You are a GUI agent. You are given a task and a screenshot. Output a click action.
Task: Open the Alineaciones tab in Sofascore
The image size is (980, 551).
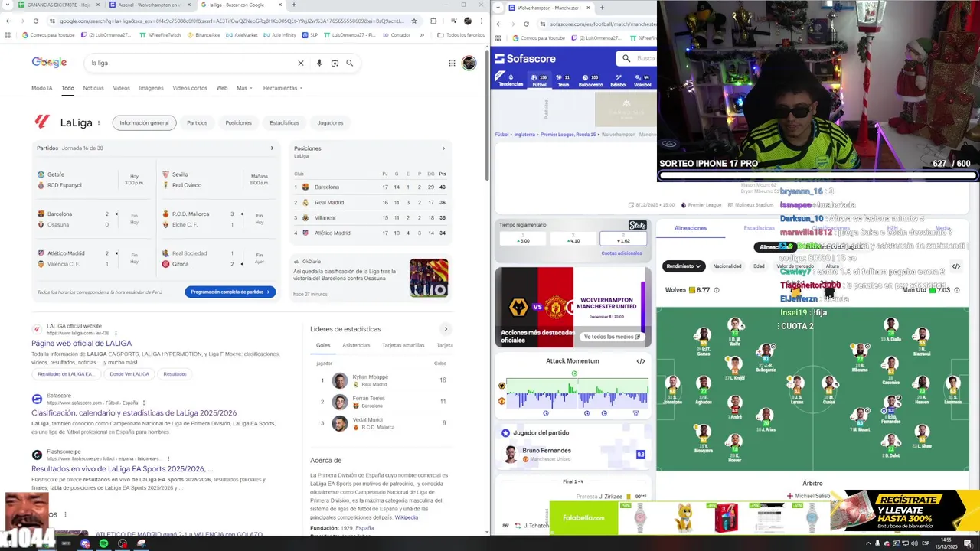coord(691,228)
